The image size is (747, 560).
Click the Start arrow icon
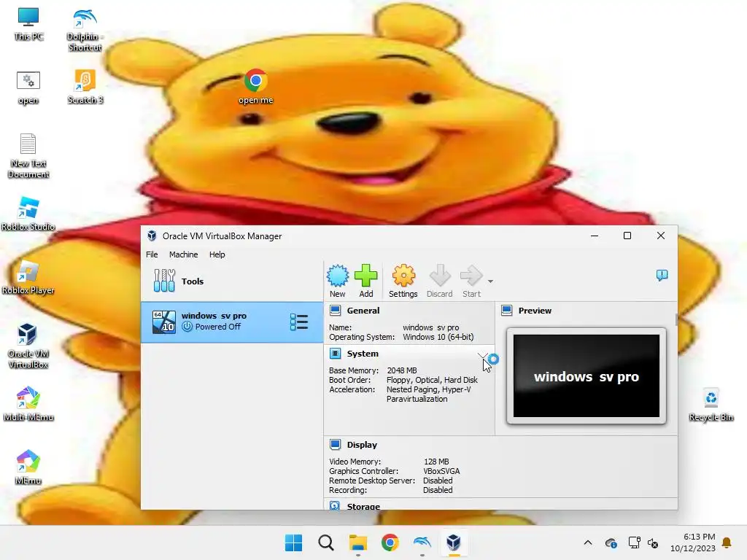pos(471,276)
